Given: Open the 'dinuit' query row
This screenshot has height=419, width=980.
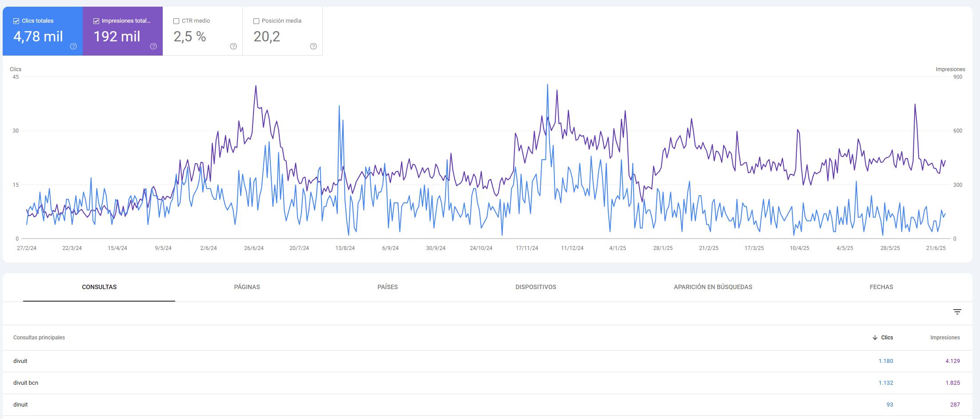Looking at the screenshot, I should coord(20,405).
